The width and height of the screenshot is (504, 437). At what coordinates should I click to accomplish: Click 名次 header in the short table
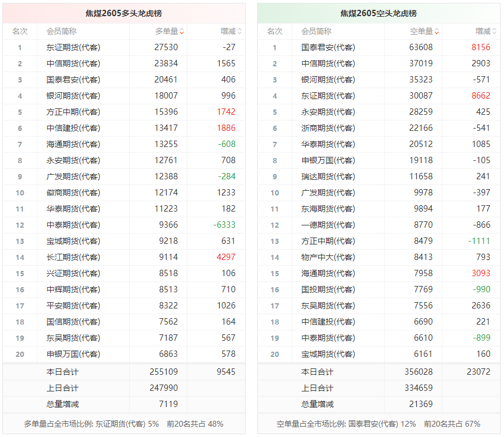(x=275, y=32)
